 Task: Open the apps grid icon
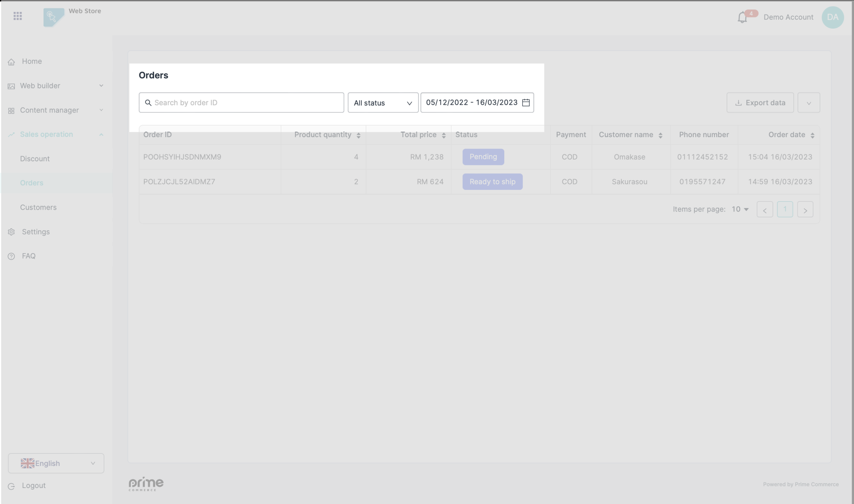pyautogui.click(x=17, y=16)
